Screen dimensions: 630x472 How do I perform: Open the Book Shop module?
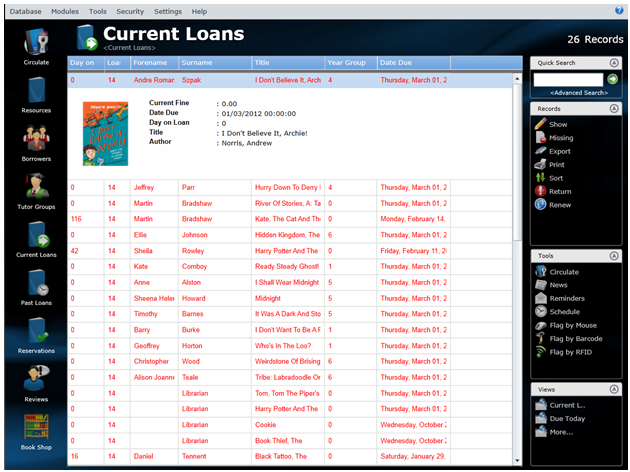pos(36,430)
